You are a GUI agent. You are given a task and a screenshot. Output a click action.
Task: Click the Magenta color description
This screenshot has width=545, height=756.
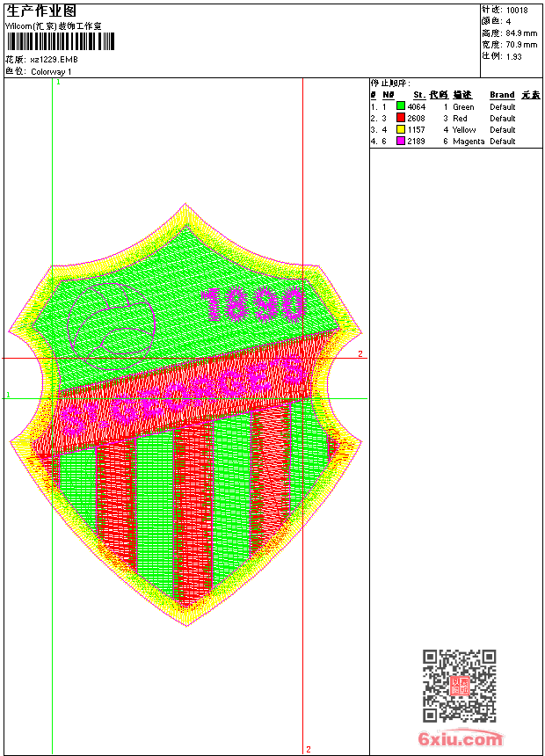coord(469,142)
